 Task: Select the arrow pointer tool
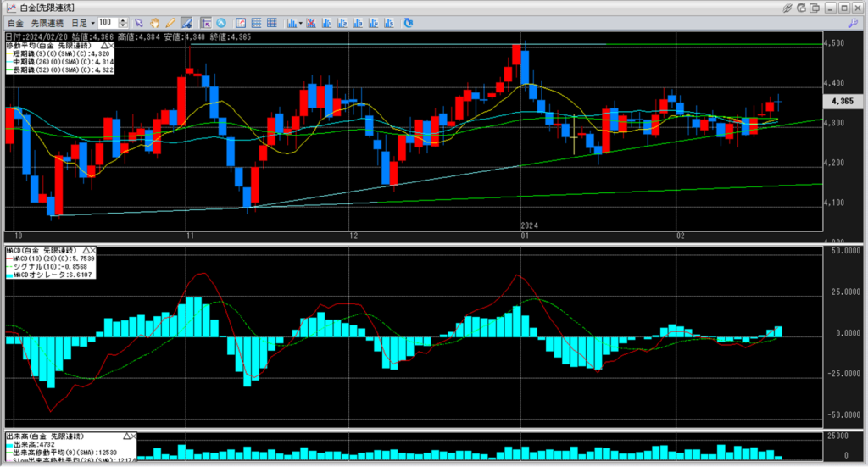pyautogui.click(x=139, y=23)
